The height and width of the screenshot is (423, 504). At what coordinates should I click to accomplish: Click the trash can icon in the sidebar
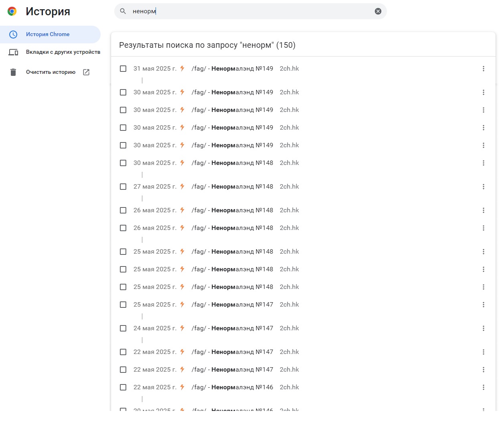13,72
